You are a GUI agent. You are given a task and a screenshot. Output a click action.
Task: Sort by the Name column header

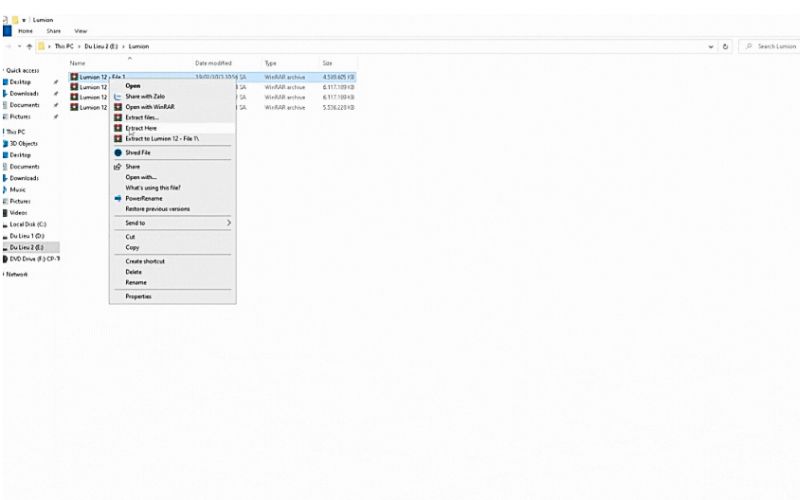pos(77,63)
